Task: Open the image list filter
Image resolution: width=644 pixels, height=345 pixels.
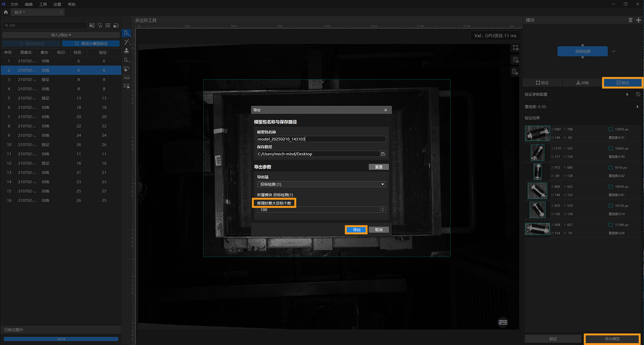Action: [x=100, y=26]
